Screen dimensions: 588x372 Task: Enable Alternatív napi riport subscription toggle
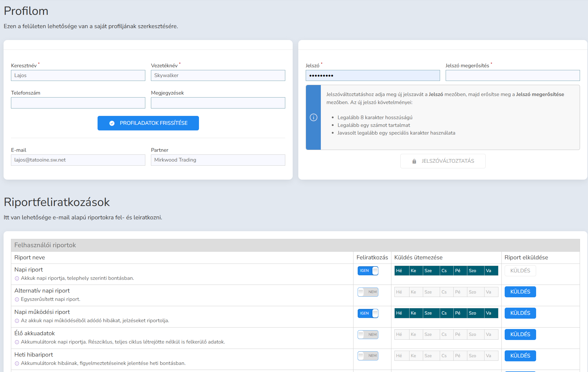368,292
